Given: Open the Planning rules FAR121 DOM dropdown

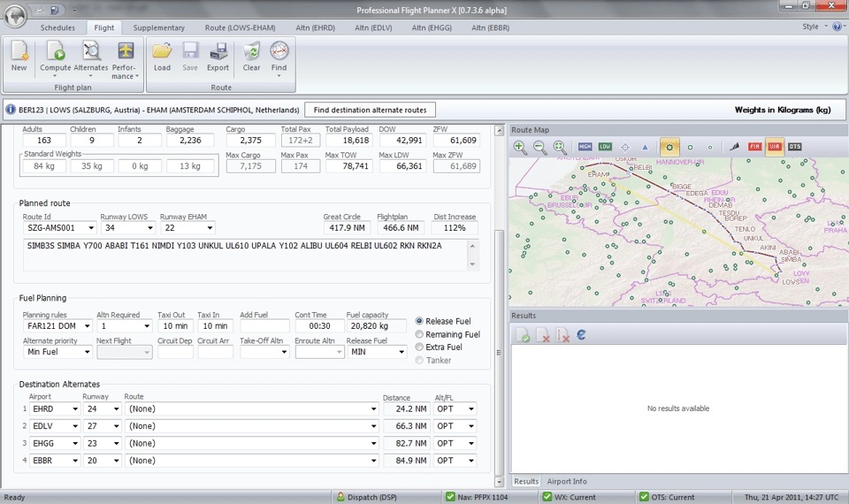Looking at the screenshot, I should click(x=87, y=326).
